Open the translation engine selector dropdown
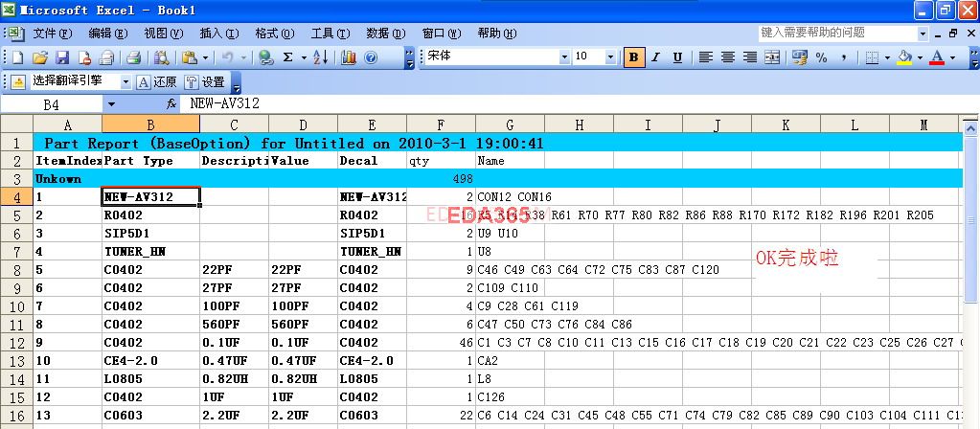980x429 pixels. pyautogui.click(x=125, y=81)
